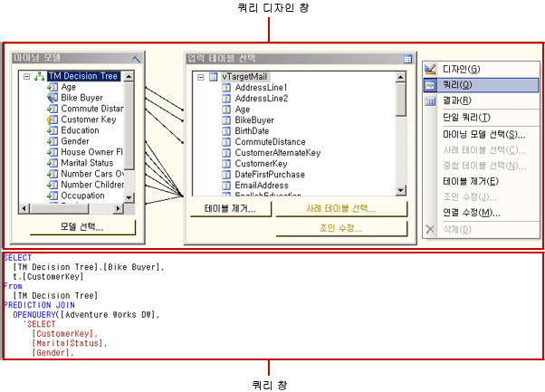Select DateFirstPurchase in the input table
Screen dimensions: 545x392
point(270,175)
